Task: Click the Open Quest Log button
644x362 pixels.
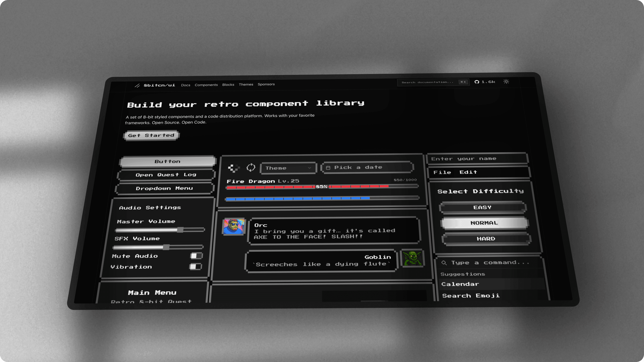Action: tap(166, 175)
